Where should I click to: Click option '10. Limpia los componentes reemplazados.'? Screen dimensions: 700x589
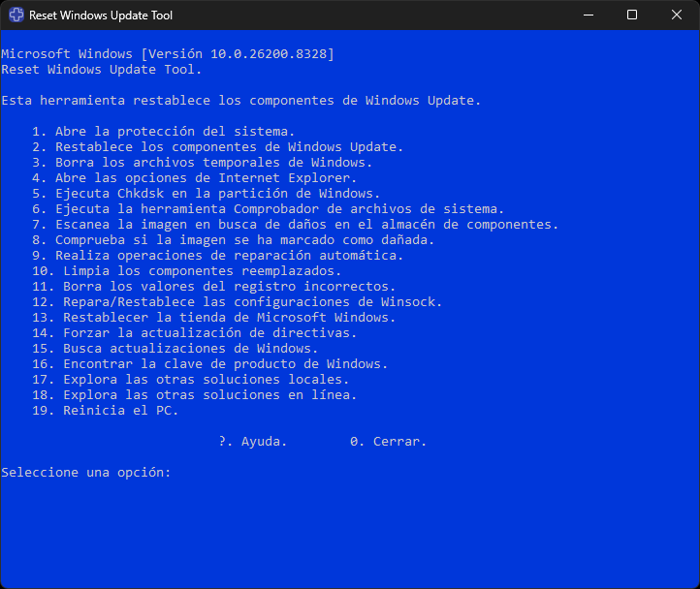point(187,271)
